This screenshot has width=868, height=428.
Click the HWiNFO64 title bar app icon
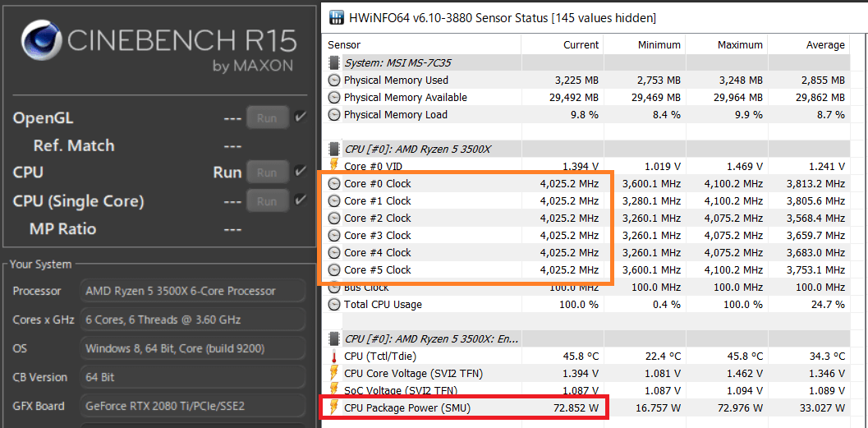(x=336, y=18)
